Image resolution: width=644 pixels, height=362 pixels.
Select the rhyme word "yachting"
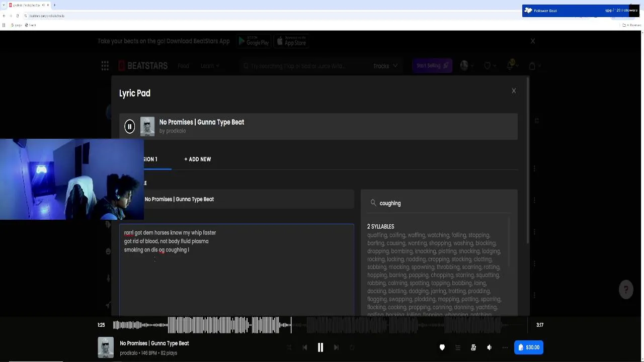pos(486,307)
